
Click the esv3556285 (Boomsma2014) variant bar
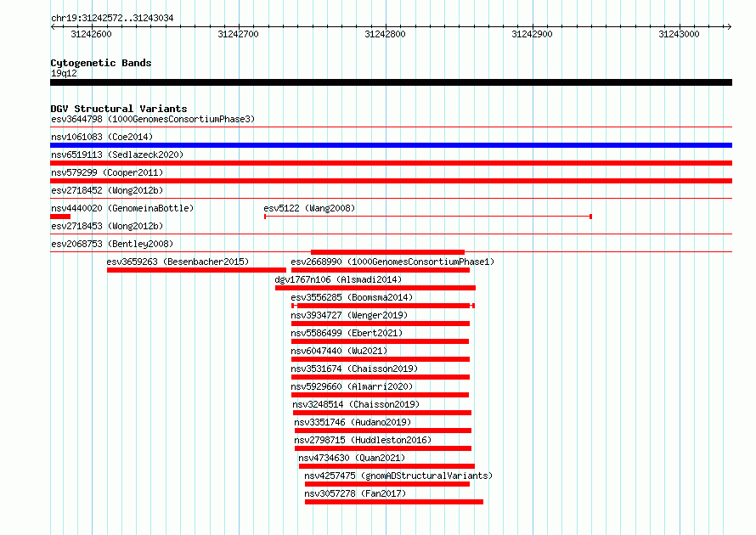tap(383, 306)
